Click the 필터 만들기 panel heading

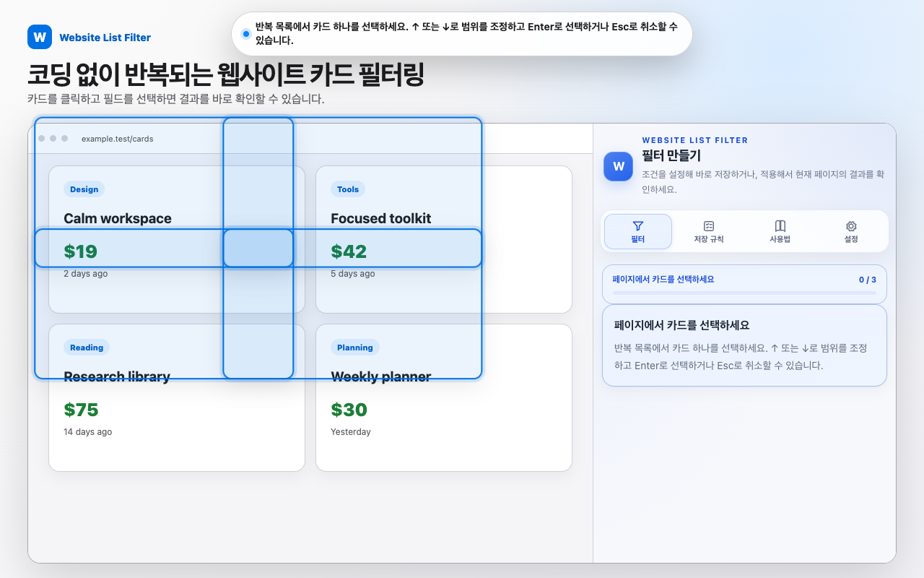671,155
